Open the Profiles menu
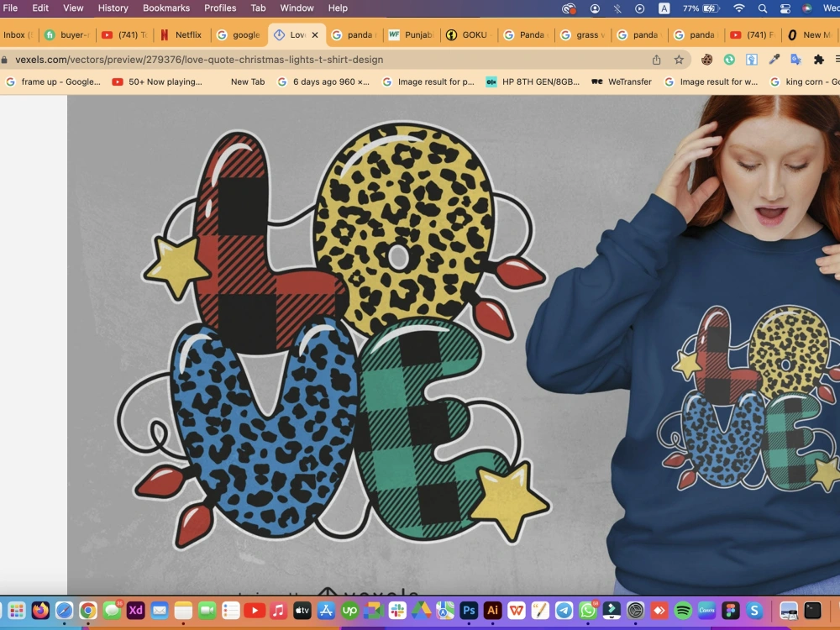The width and height of the screenshot is (840, 630). [x=220, y=8]
